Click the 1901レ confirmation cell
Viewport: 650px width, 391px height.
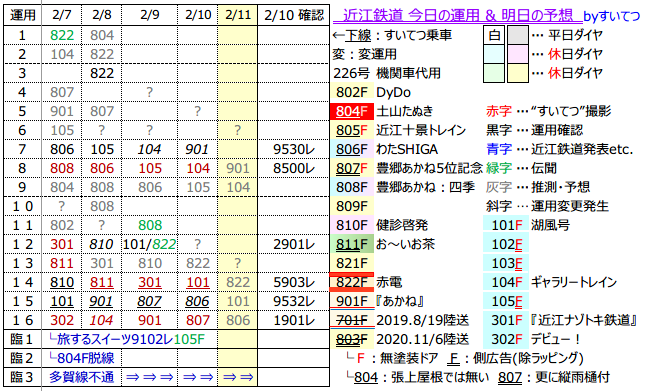294,321
